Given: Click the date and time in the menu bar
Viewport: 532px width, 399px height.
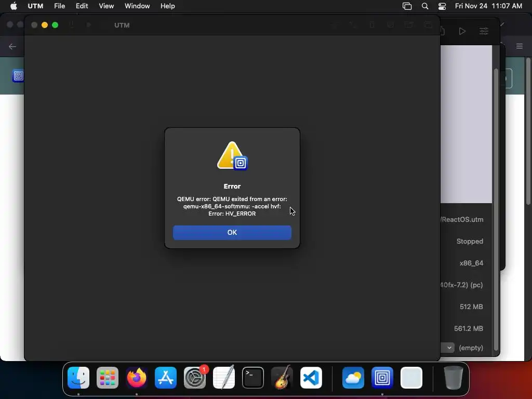Looking at the screenshot, I should click(x=488, y=6).
